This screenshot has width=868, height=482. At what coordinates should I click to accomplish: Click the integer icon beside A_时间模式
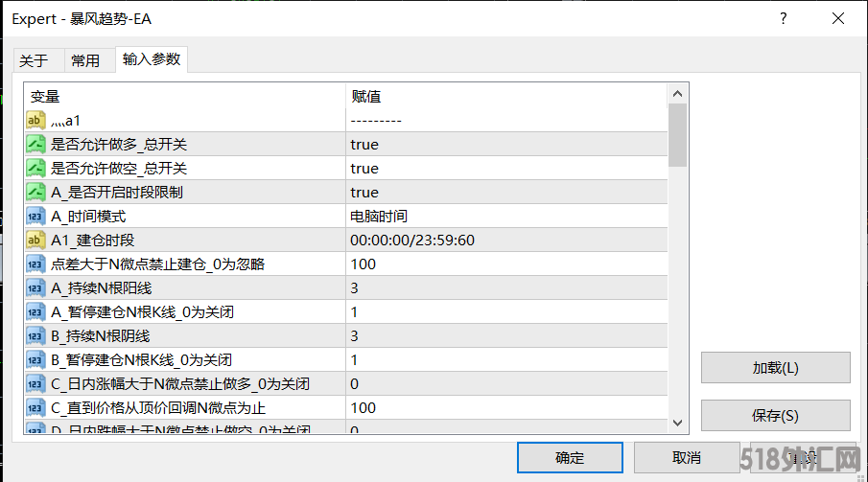(35, 216)
